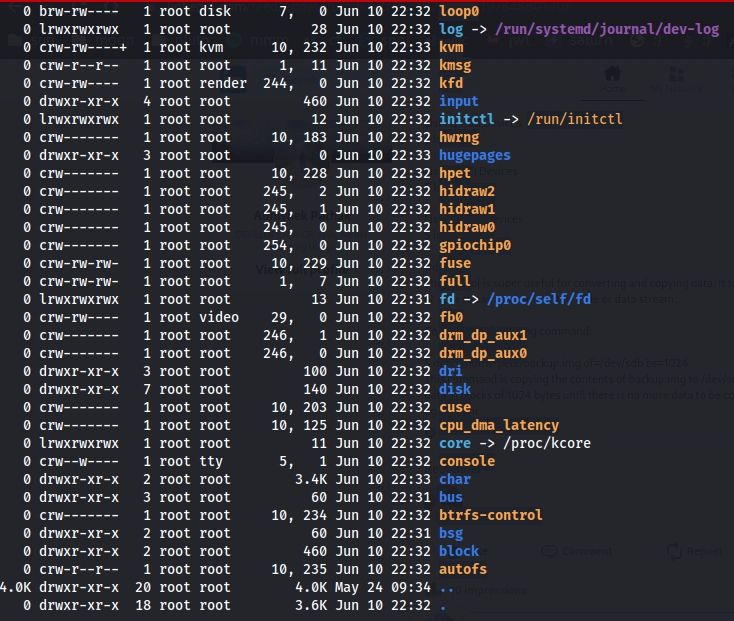
Task: Select the fb0 device name
Action: click(451, 317)
